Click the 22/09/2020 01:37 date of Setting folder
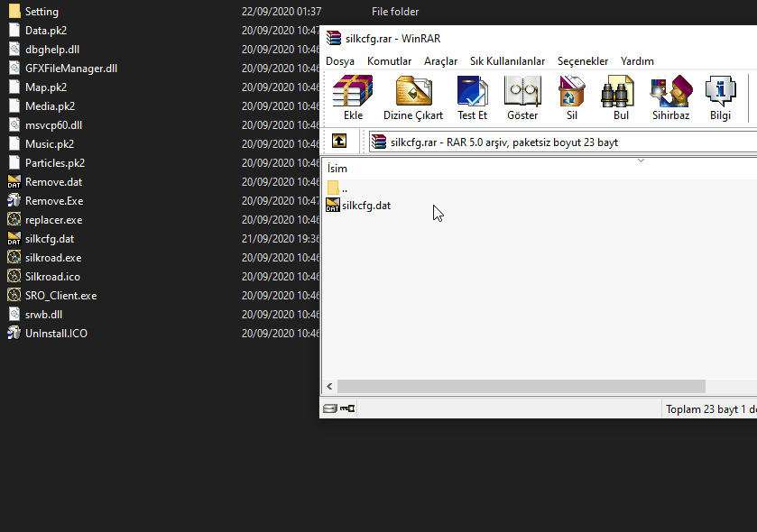The image size is (757, 532). point(282,11)
